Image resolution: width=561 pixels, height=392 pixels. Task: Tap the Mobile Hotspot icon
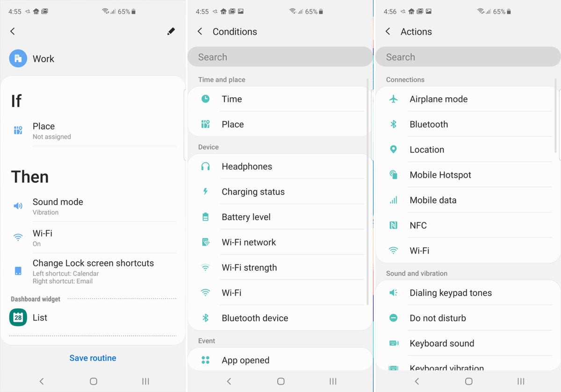click(393, 175)
